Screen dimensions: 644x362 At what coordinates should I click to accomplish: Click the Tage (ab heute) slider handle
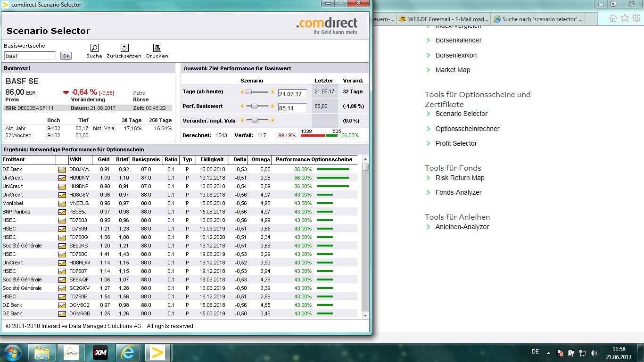point(248,92)
